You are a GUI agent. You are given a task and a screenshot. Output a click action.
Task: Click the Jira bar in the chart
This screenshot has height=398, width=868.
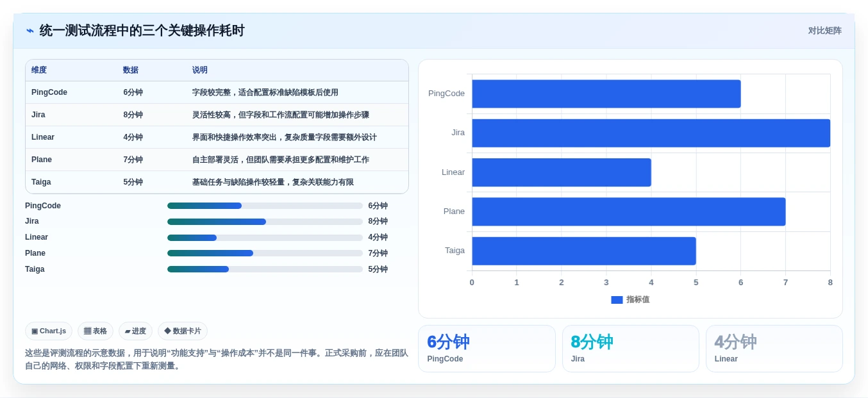[651, 133]
